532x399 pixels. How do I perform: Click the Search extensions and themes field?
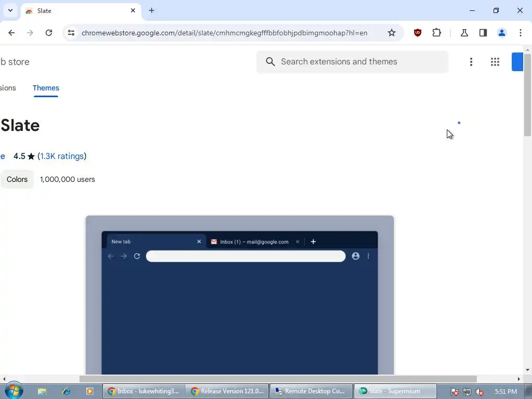tap(352, 62)
